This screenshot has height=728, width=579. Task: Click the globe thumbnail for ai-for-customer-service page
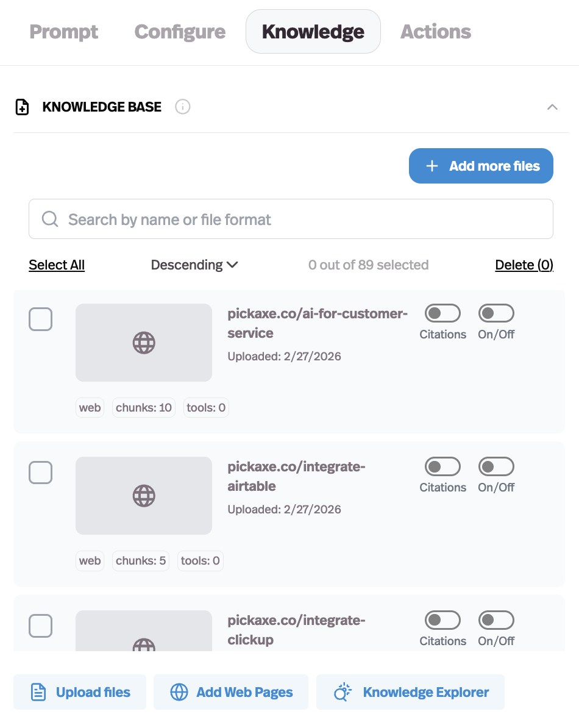143,343
